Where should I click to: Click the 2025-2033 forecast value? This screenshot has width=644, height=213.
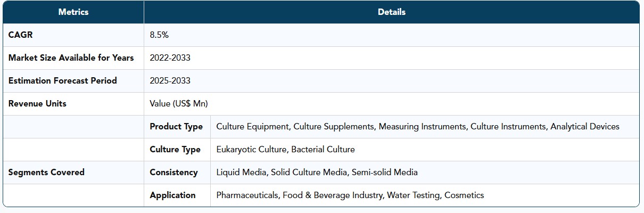[x=170, y=80]
